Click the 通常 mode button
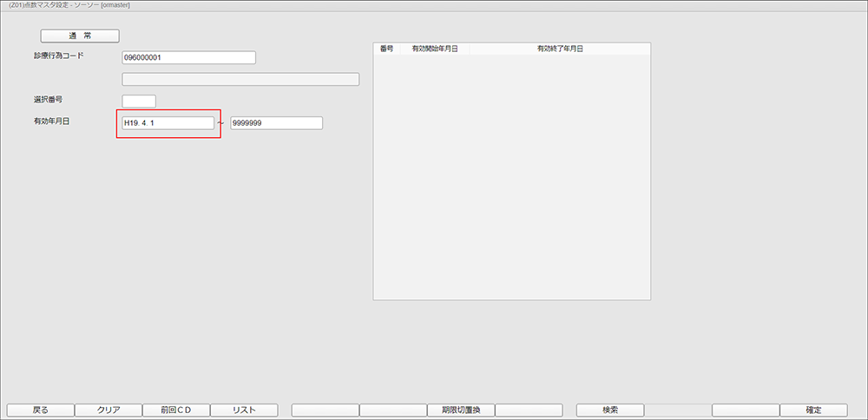Screen dimensions: 868x420 point(80,36)
